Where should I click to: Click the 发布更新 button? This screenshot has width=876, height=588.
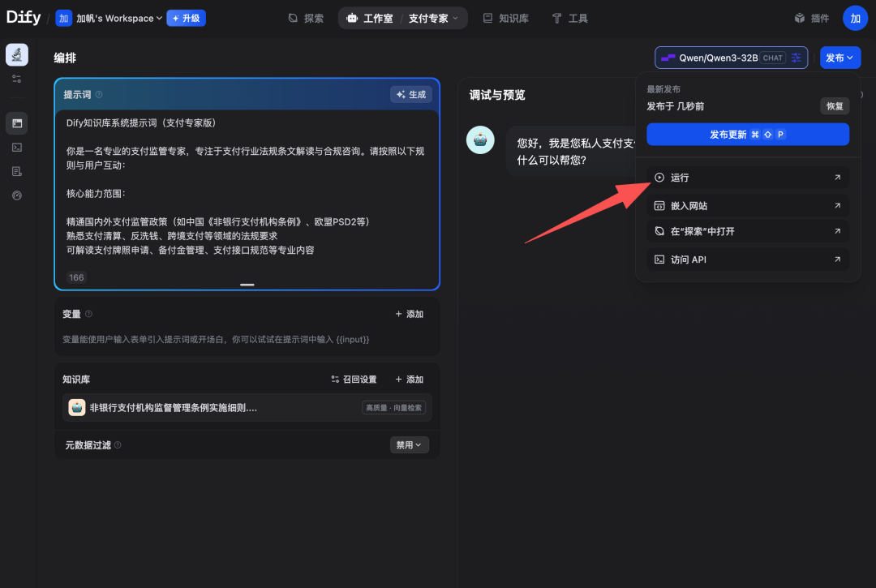[x=748, y=135]
